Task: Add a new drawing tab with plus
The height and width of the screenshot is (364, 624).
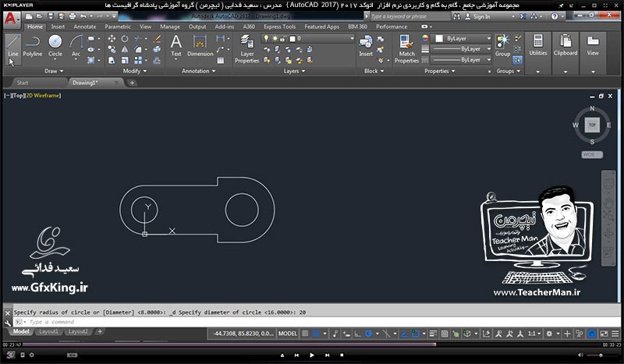Action: tap(132, 83)
